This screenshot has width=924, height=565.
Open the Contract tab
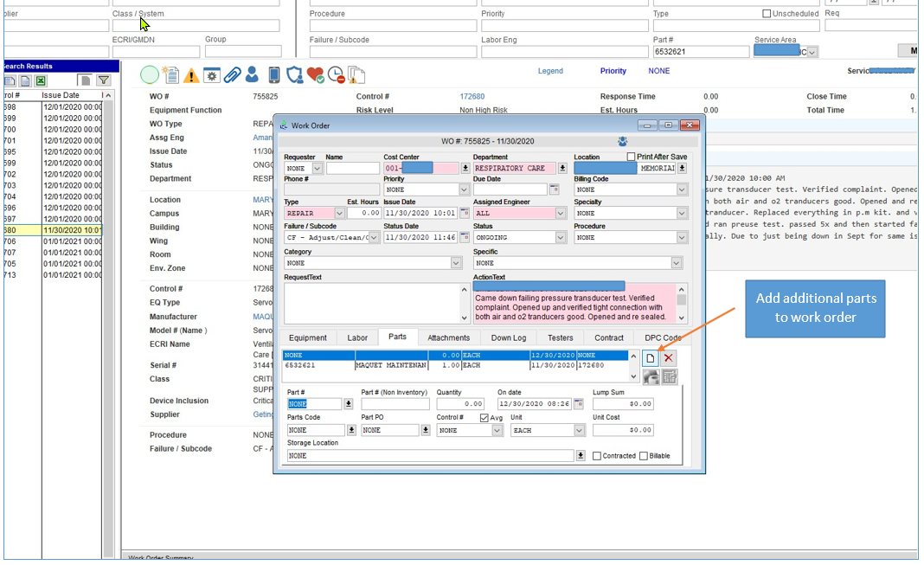pyautogui.click(x=609, y=337)
